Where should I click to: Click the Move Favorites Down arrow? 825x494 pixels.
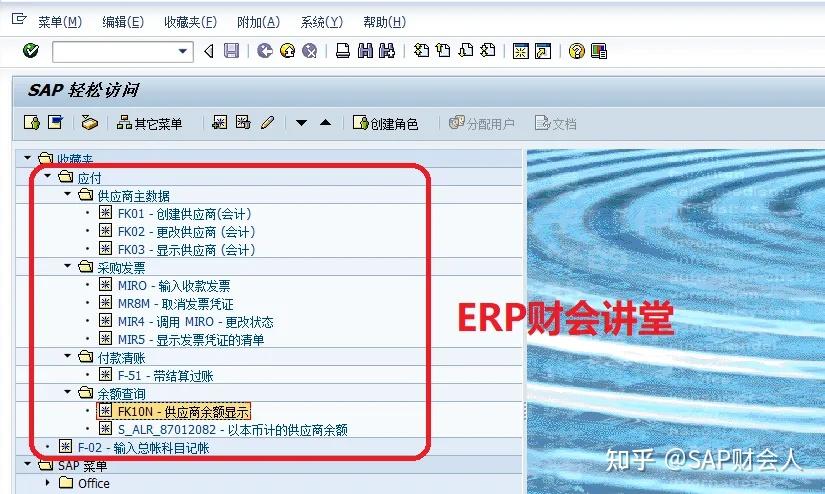(x=301, y=123)
